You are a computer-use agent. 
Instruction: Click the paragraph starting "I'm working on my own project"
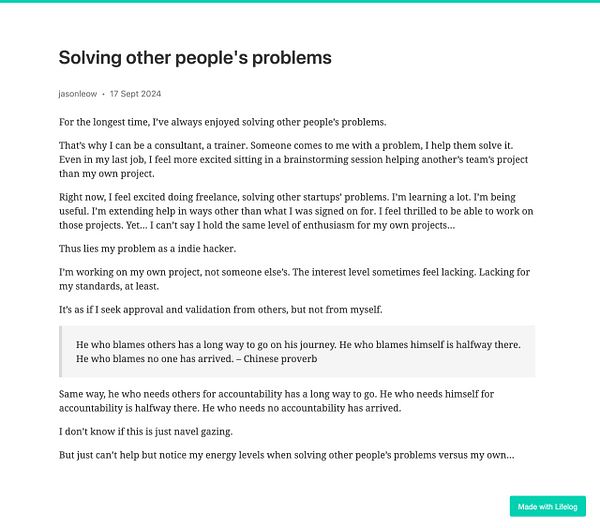coord(294,279)
